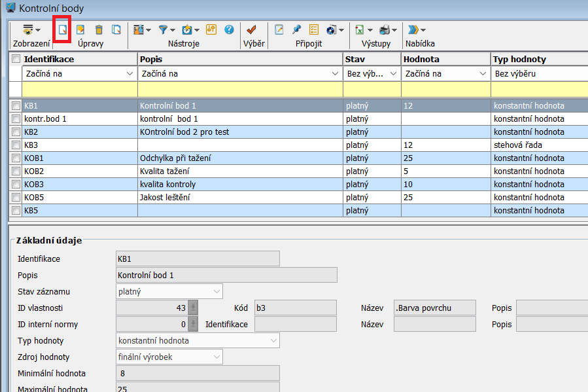Click the pin icon in Připojit
Image resolution: width=588 pixels, height=392 pixels.
[296, 29]
